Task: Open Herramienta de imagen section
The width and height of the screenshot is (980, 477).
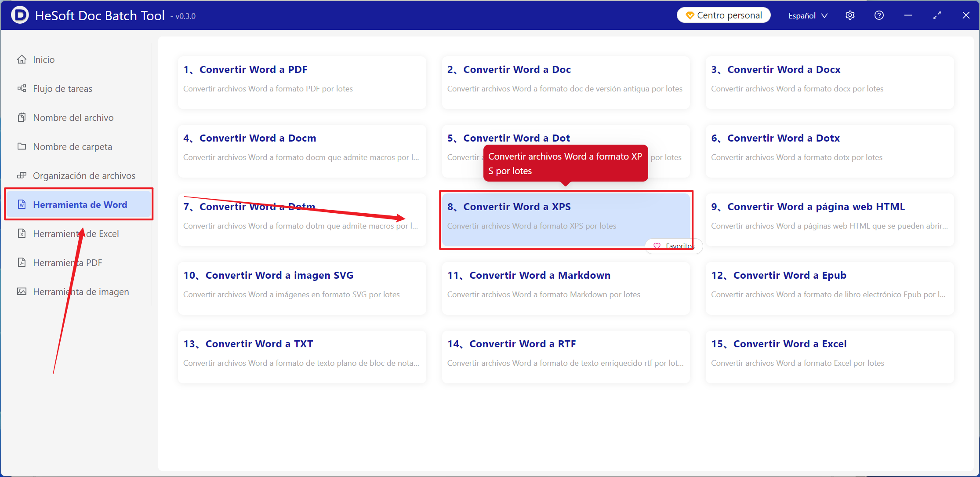Action: [79, 291]
